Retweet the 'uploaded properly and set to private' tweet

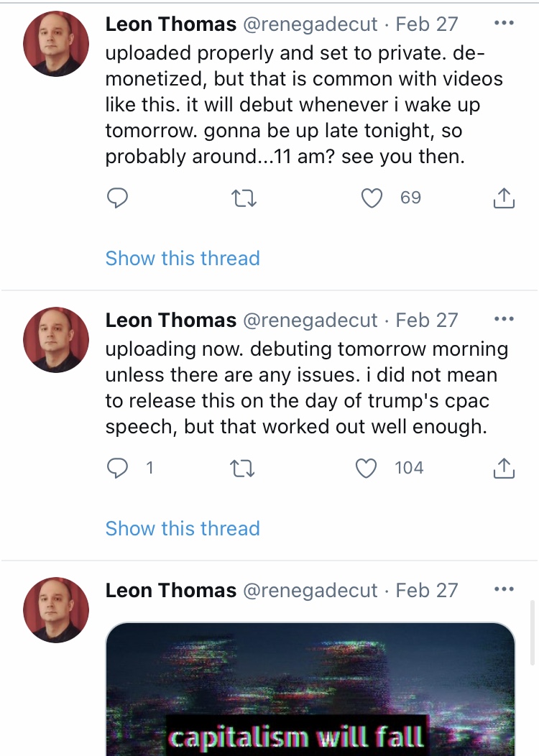click(x=244, y=198)
